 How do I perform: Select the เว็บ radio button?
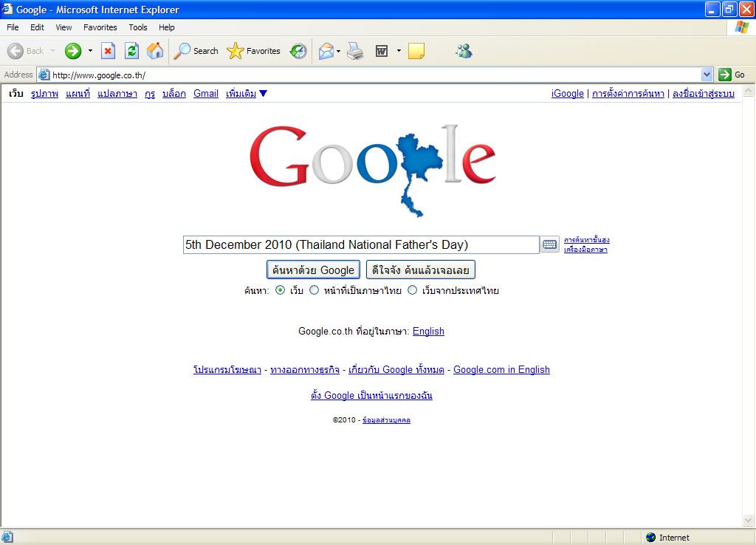[280, 290]
